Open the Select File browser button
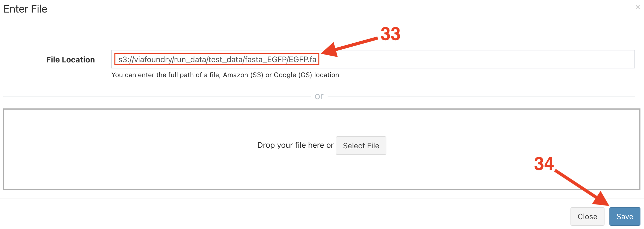 (x=361, y=146)
